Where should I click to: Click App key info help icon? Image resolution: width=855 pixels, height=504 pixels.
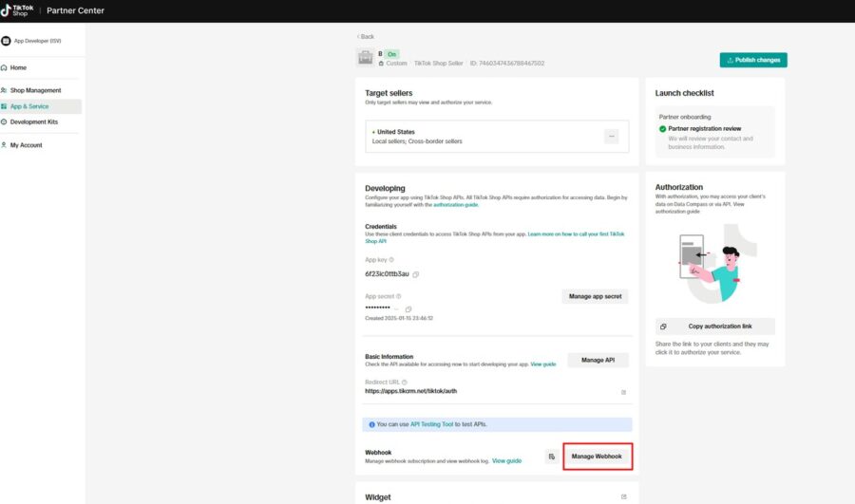coord(391,260)
